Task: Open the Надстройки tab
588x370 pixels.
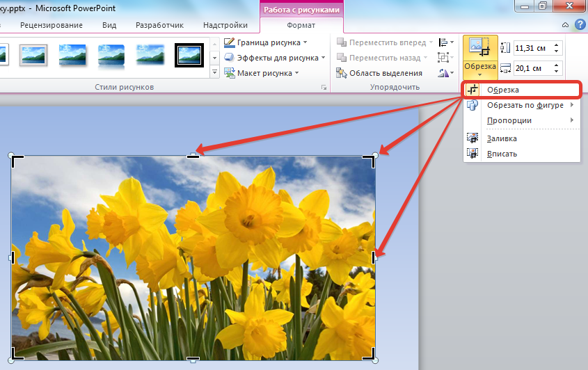Action: (225, 25)
